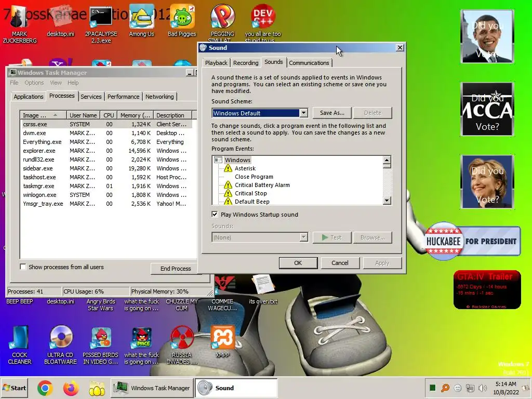532x399 pixels.
Task: Select the Angry Birds PACE game icon
Action: pos(141,338)
